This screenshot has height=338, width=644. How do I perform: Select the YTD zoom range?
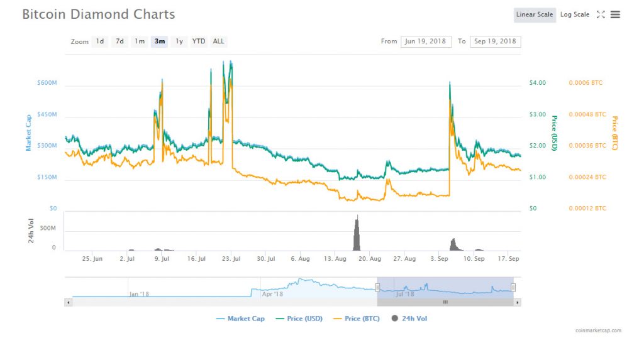[x=199, y=41]
